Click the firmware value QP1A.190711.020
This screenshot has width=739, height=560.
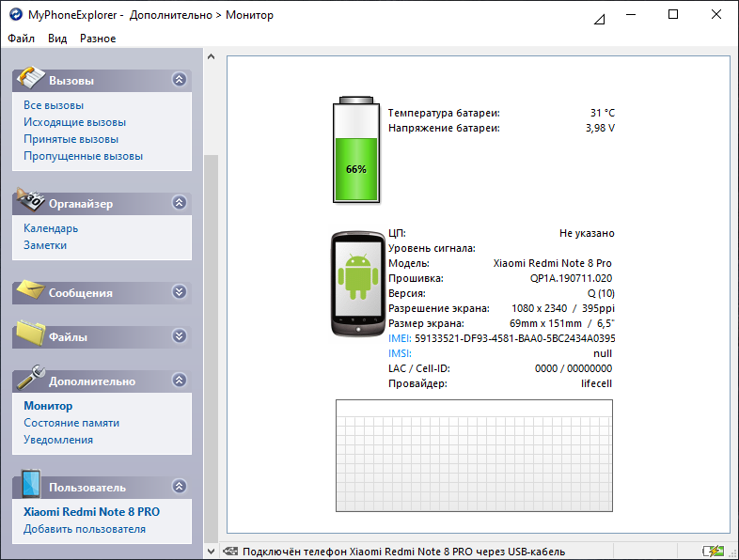coord(572,278)
